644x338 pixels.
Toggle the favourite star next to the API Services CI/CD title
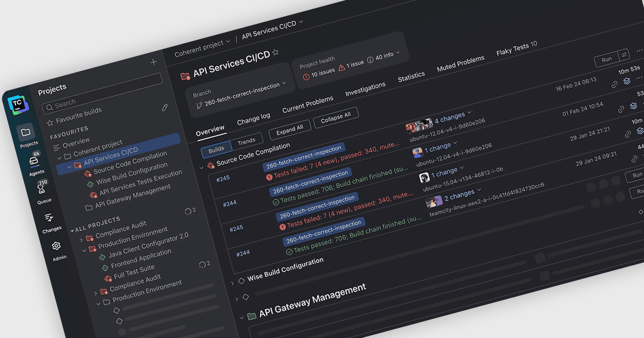276,53
